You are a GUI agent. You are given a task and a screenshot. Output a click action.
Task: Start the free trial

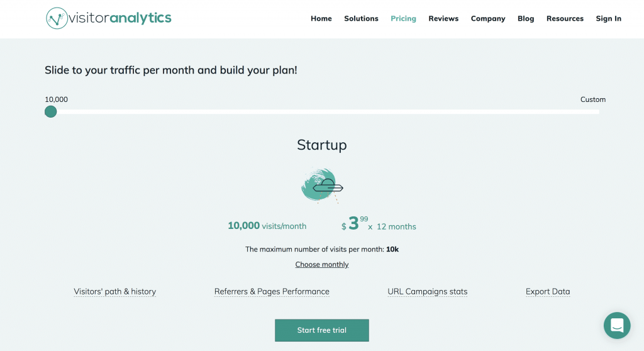click(322, 330)
